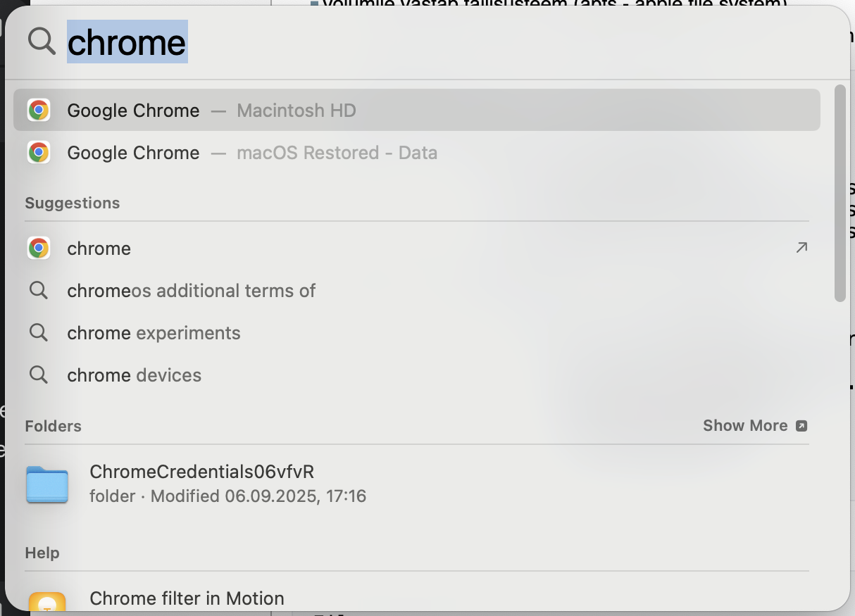Click Chrome icon for Macintosh HD result

(39, 111)
